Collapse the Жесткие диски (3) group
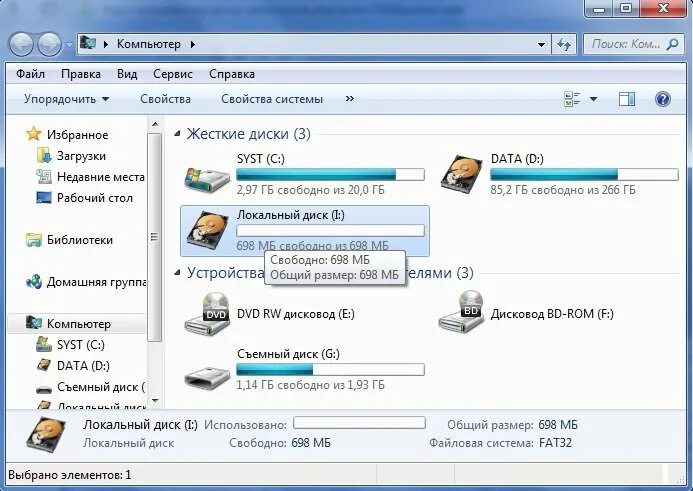The image size is (693, 491). (177, 133)
